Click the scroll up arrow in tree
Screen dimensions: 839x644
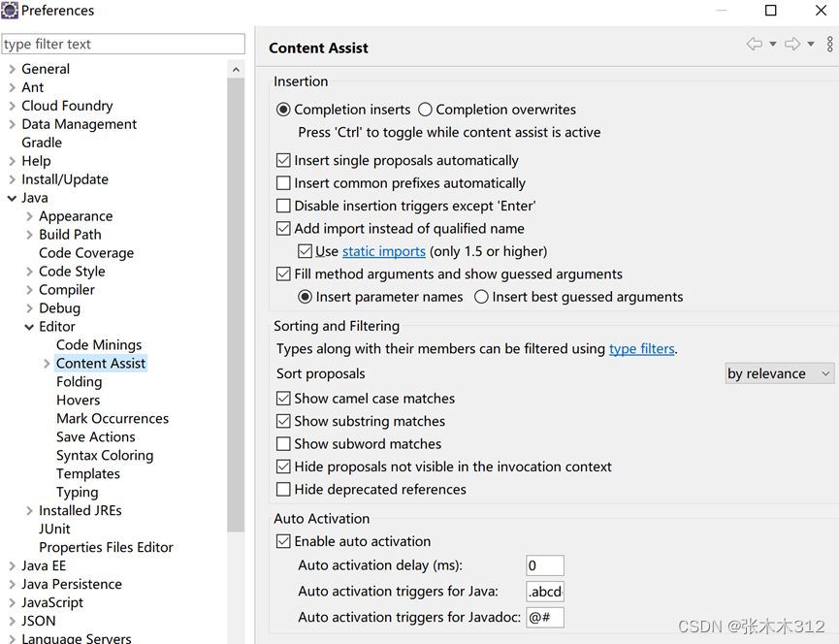coord(236,70)
